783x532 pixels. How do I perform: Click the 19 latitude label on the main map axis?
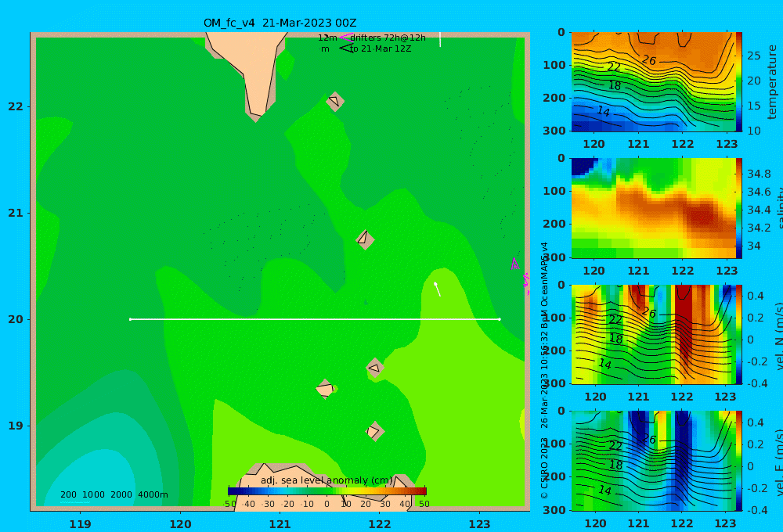pyautogui.click(x=16, y=426)
